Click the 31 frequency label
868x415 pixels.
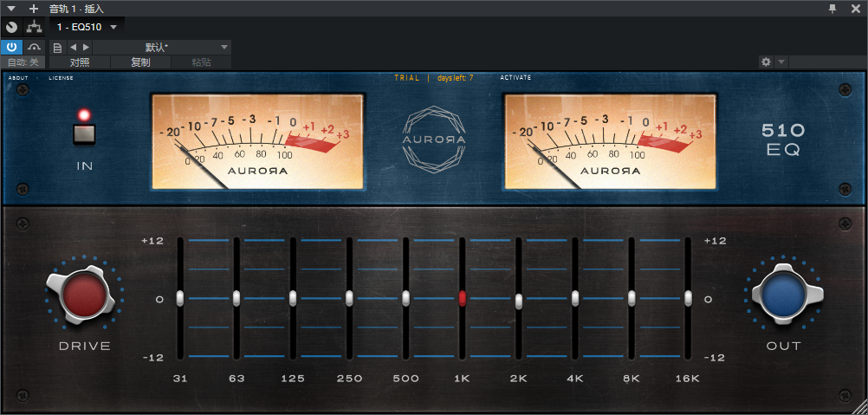click(180, 379)
